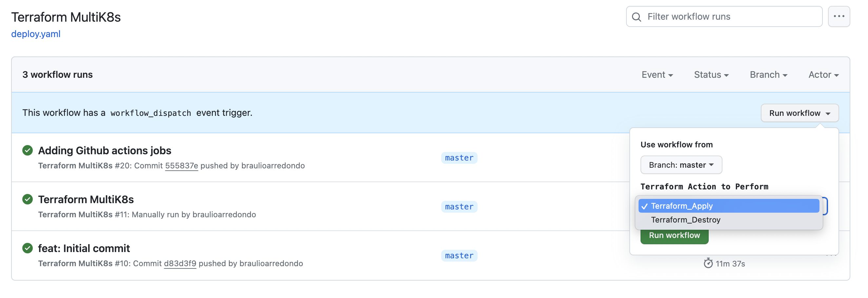Viewport: 868px width, 298px height.
Task: Open the Adding Github actions jobs run
Action: [x=105, y=151]
